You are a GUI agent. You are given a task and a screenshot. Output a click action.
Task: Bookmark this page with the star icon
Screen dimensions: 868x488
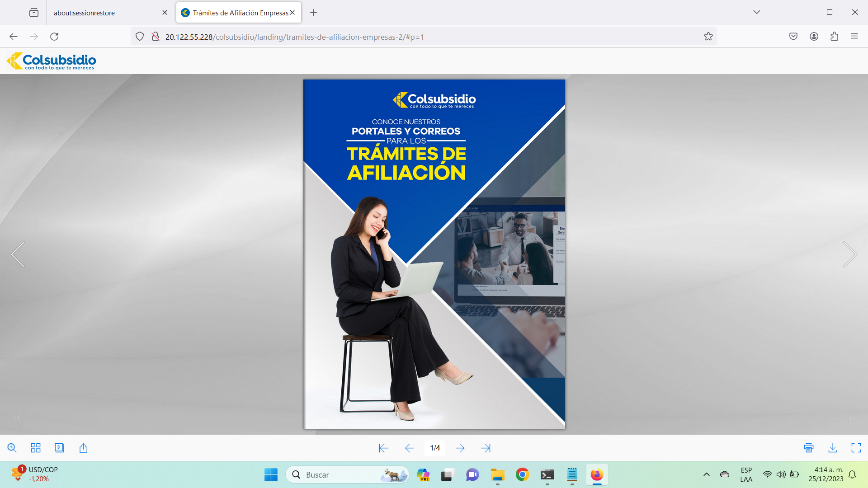coord(708,37)
